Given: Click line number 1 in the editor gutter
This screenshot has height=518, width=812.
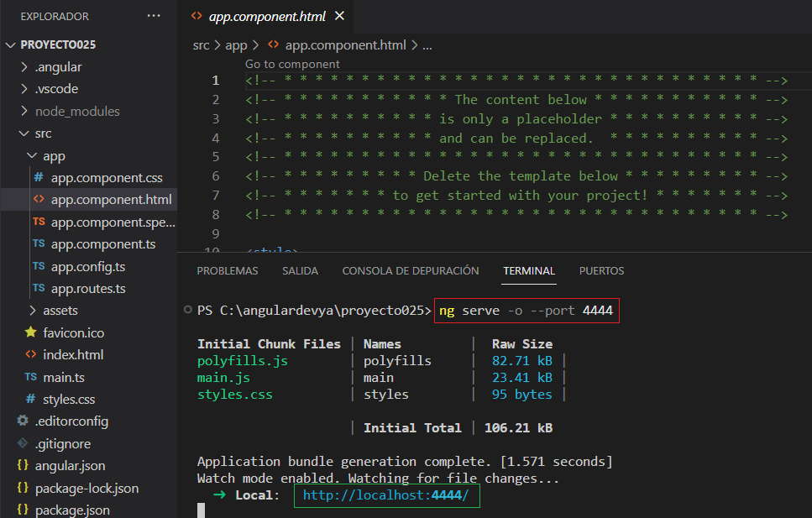Looking at the screenshot, I should pyautogui.click(x=216, y=81).
